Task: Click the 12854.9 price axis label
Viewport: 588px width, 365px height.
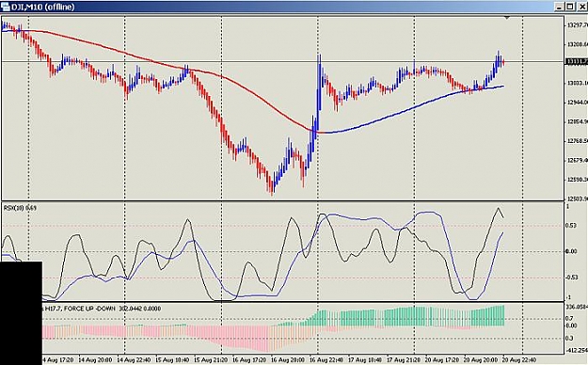Action: tap(577, 121)
